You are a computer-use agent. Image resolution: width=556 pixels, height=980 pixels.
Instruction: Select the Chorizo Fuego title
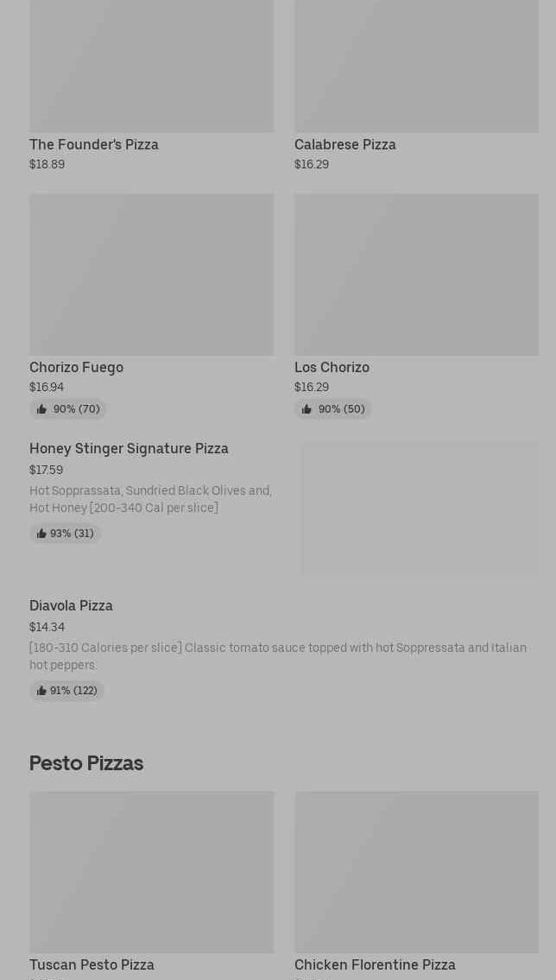coord(76,367)
